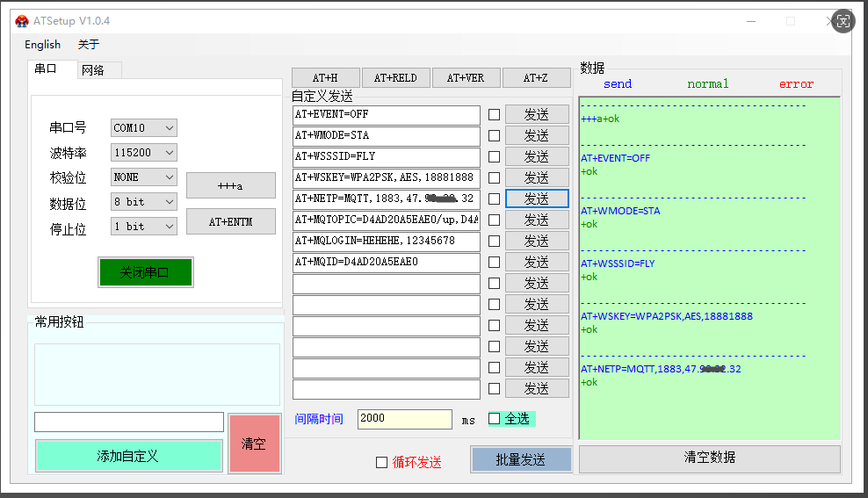Screen dimensions: 868x498
Task: Open the stop bits dropdown 1 bit
Action: 144,227
